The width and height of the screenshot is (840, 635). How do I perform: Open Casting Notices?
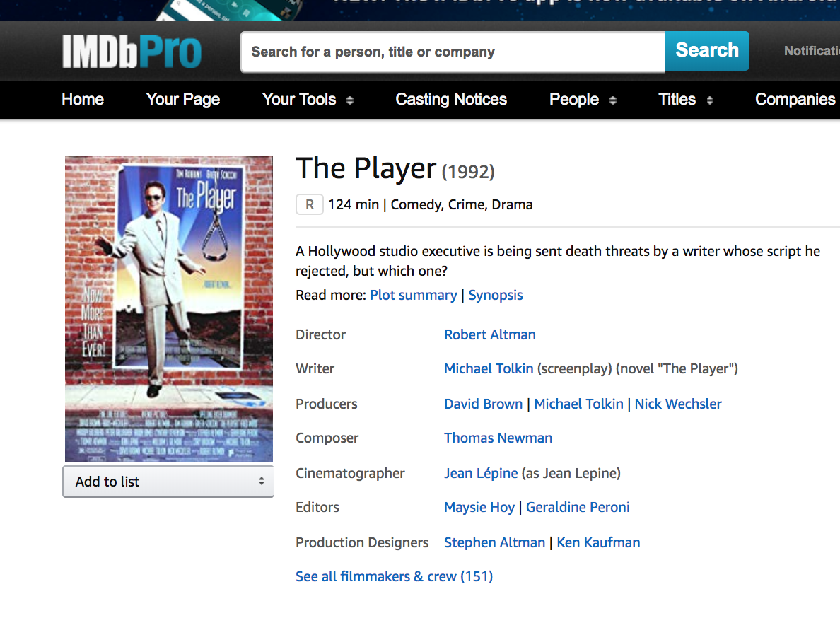click(451, 99)
